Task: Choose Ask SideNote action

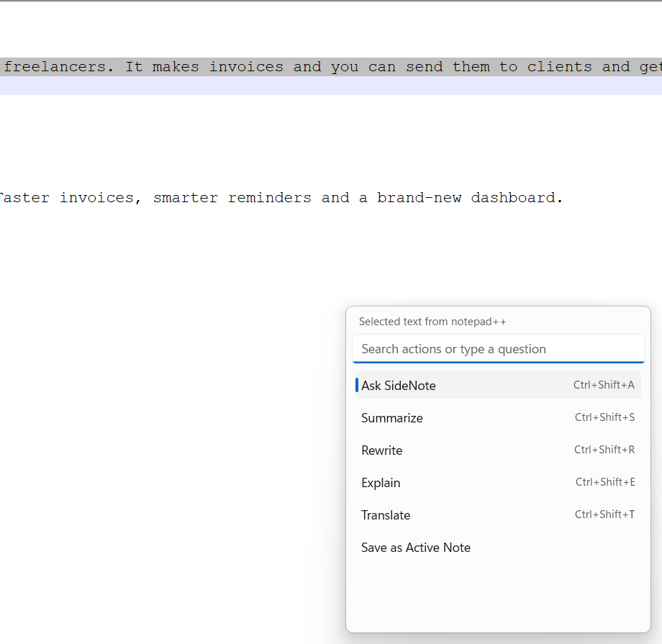Action: pyautogui.click(x=498, y=385)
